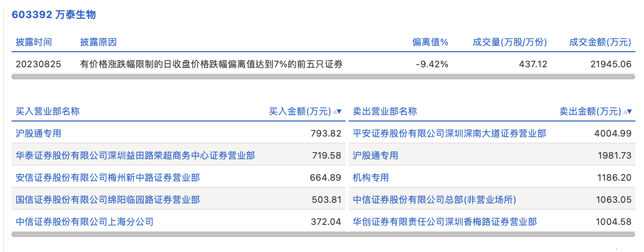The height and width of the screenshot is (252, 644).
Task: Click the sell table's horizontal scrollbar
Action: [x=492, y=234]
